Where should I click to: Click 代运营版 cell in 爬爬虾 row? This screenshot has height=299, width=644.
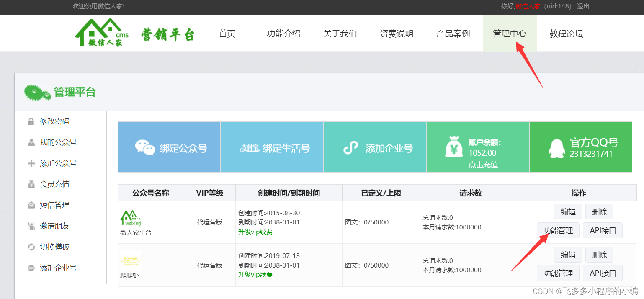tap(210, 265)
